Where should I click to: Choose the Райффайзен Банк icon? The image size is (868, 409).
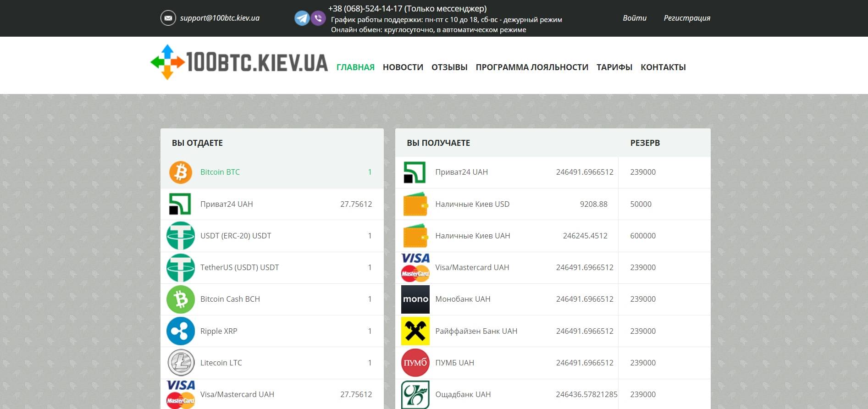click(415, 331)
